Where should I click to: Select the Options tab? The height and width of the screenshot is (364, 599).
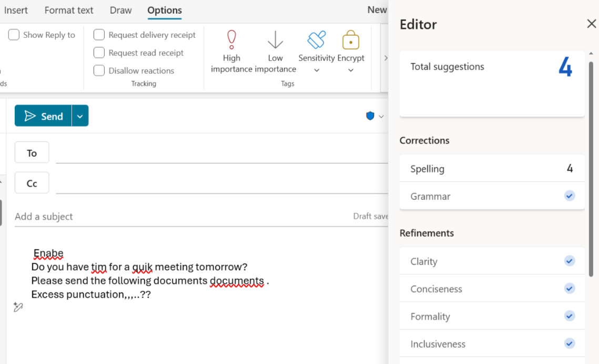click(x=165, y=10)
